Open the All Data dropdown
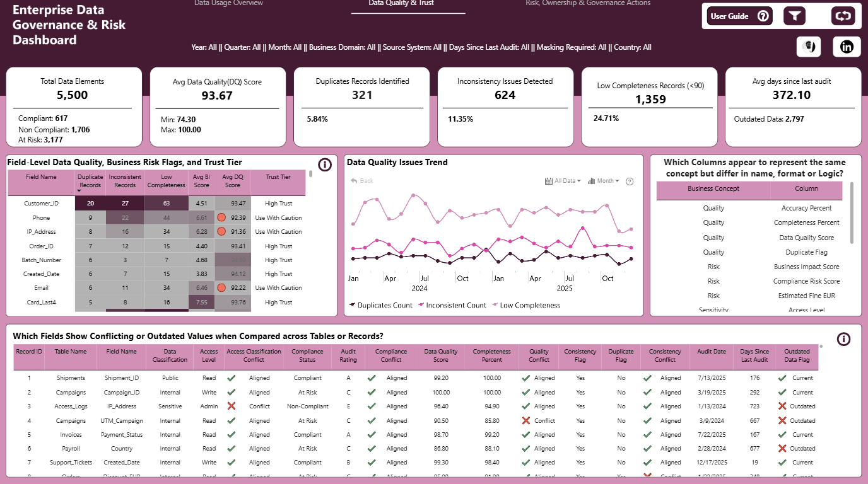 coord(563,181)
